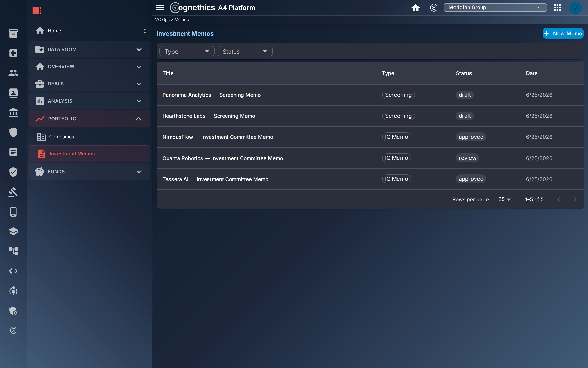The height and width of the screenshot is (368, 588).
Task: Open the document lines icon in rail
Action: 13,152
